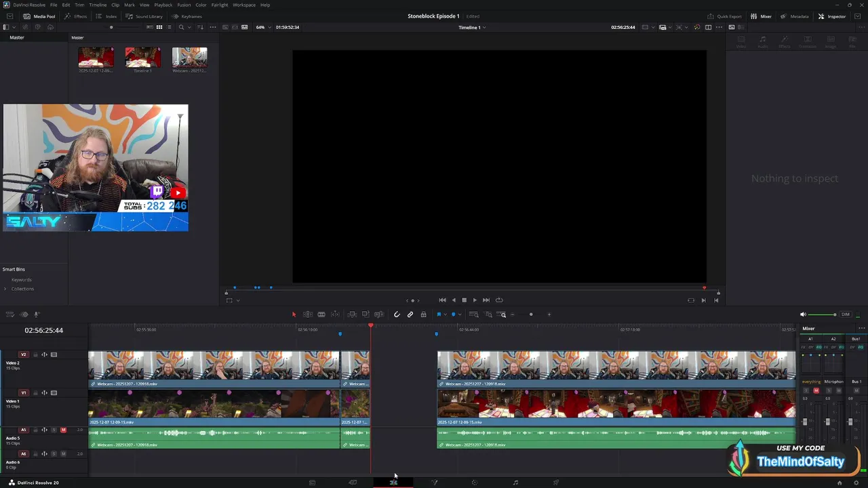The height and width of the screenshot is (488, 868).
Task: Toggle the snapping magnet tool
Action: click(x=397, y=314)
